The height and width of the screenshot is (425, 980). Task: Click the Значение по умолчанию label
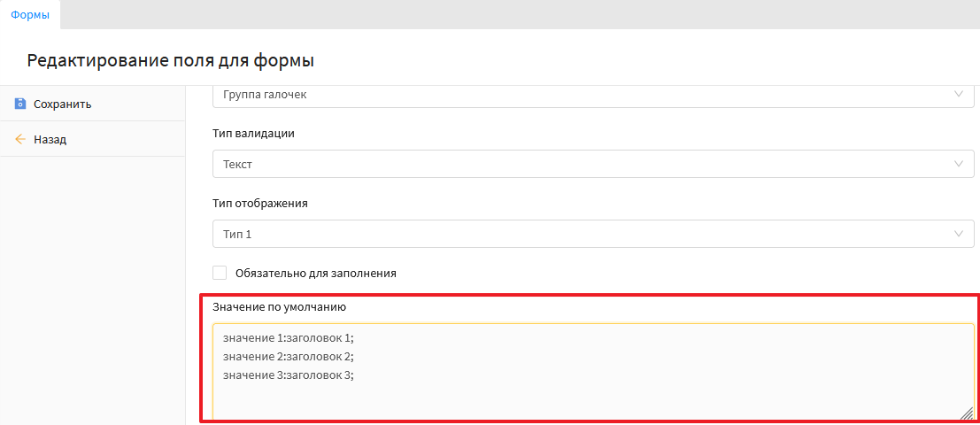click(279, 307)
